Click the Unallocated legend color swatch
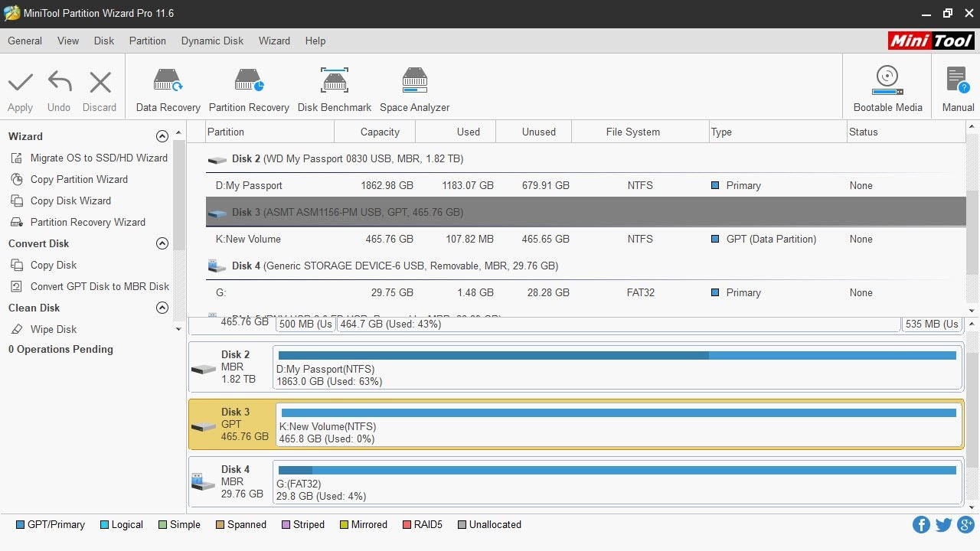Screen dimensions: 980x551 [x=462, y=525]
